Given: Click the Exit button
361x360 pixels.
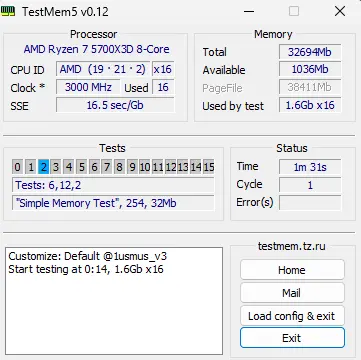Looking at the screenshot, I should 292,338.
